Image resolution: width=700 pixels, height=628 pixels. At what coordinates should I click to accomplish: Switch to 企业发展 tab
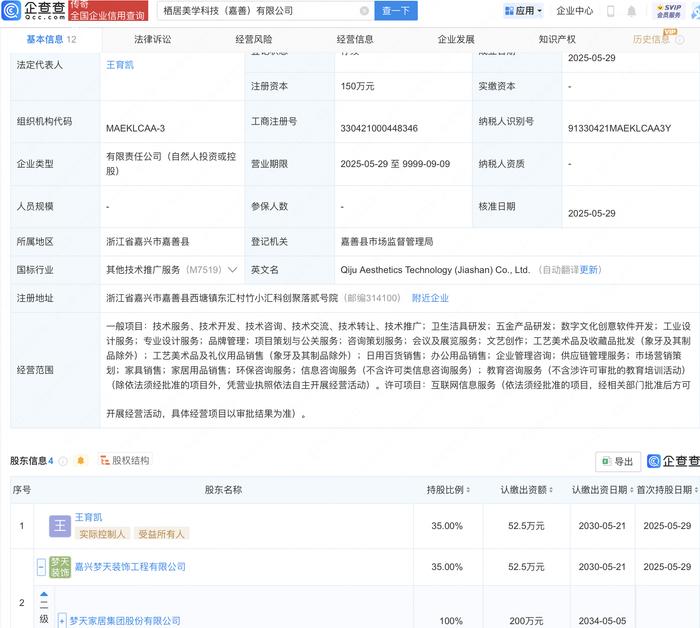[x=456, y=39]
